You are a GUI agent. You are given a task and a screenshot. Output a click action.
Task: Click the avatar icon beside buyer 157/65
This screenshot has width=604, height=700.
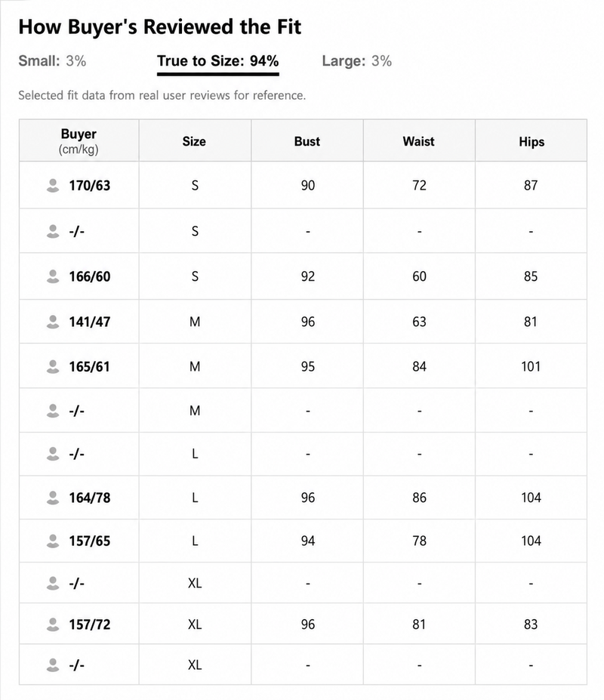point(53,541)
